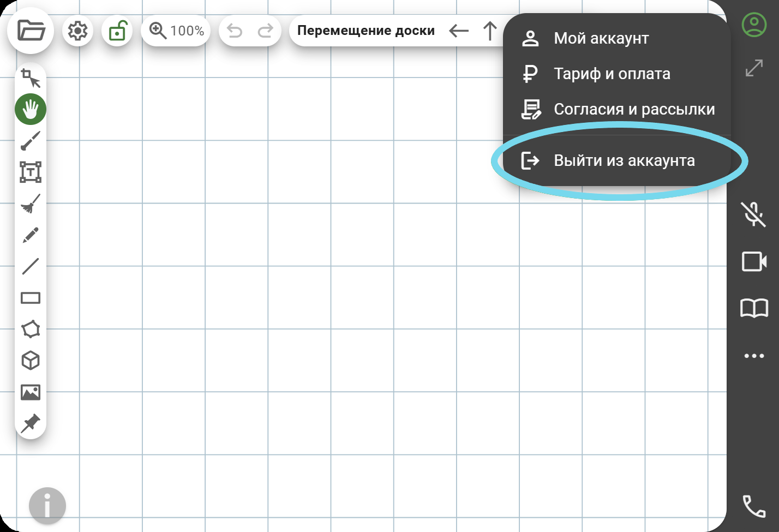Image resolution: width=779 pixels, height=532 pixels.
Task: Open Мой аккаунт menu item
Action: pos(601,38)
